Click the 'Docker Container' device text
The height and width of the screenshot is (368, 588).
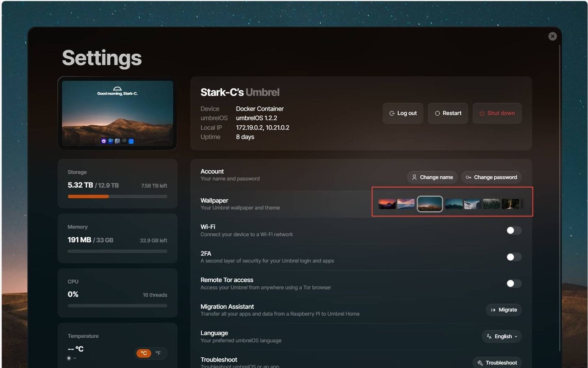click(x=260, y=109)
